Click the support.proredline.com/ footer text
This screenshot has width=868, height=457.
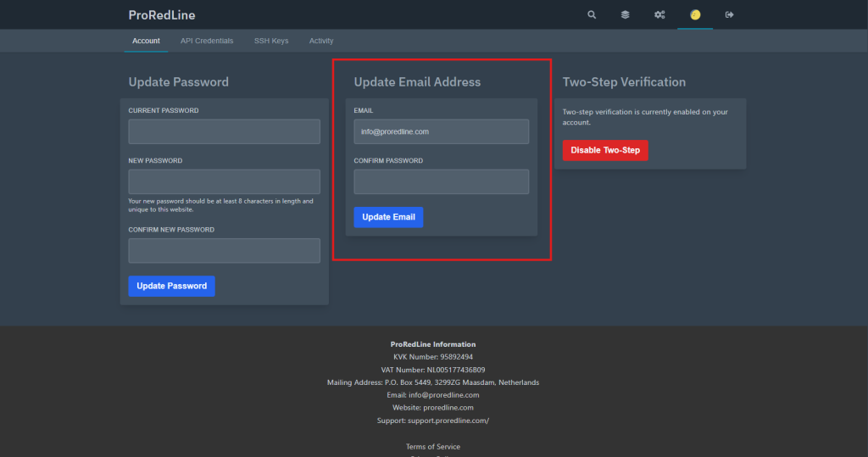pyautogui.click(x=448, y=421)
